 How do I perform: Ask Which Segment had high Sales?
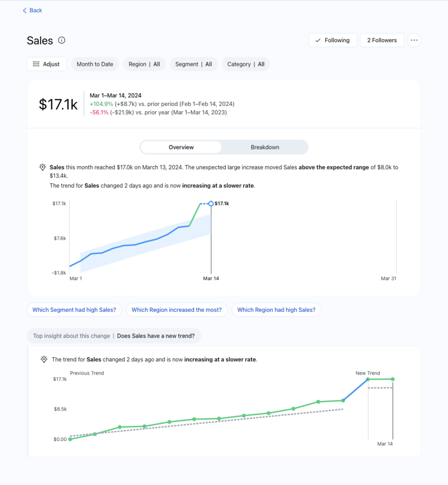click(74, 310)
